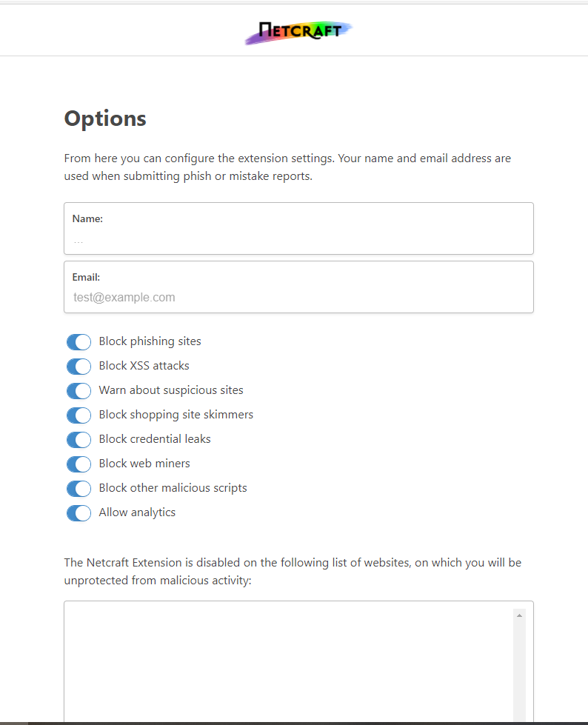Click the "Allow analytics" label text
This screenshot has height=725, width=588.
[x=137, y=512]
